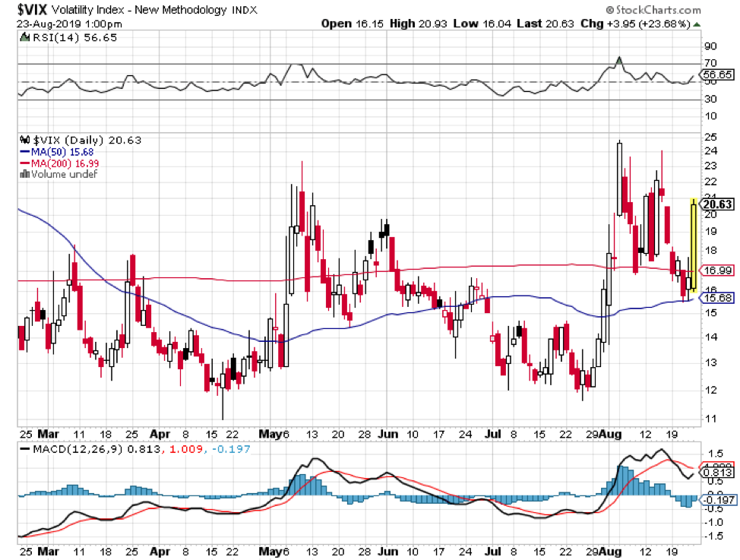The width and height of the screenshot is (740, 560).
Task: Click the blue MA(50) legend line
Action: click(24, 152)
